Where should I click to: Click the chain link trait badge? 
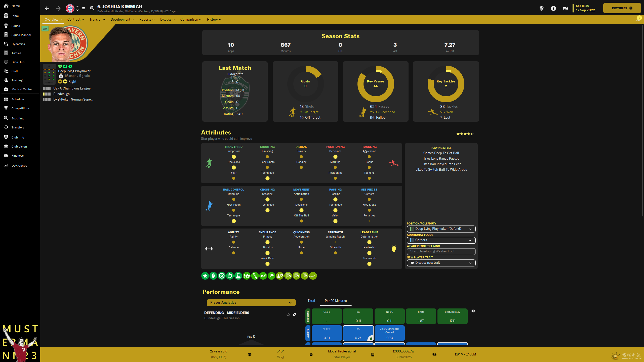[x=255, y=276]
